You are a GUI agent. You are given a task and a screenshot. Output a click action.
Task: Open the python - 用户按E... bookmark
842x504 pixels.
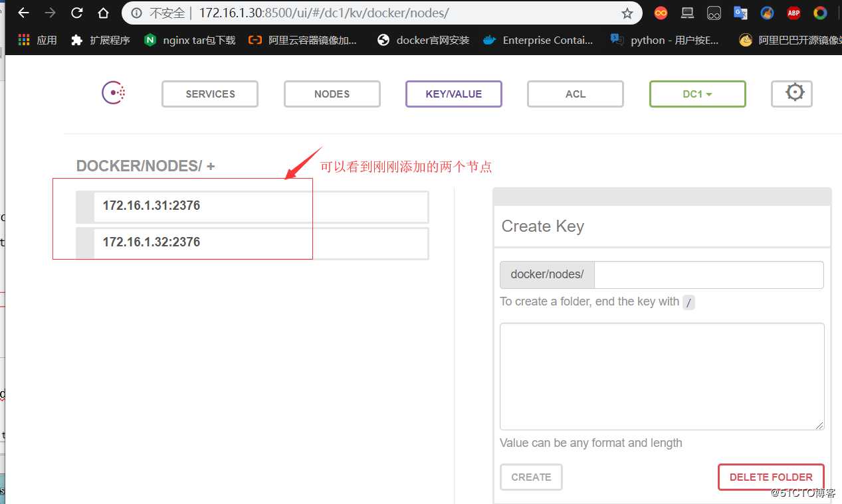tap(665, 40)
